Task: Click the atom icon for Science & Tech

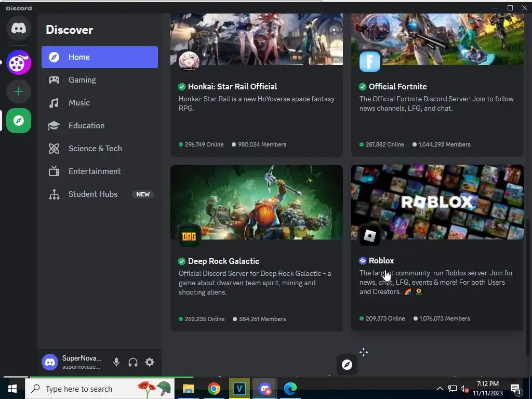Action: (54, 148)
